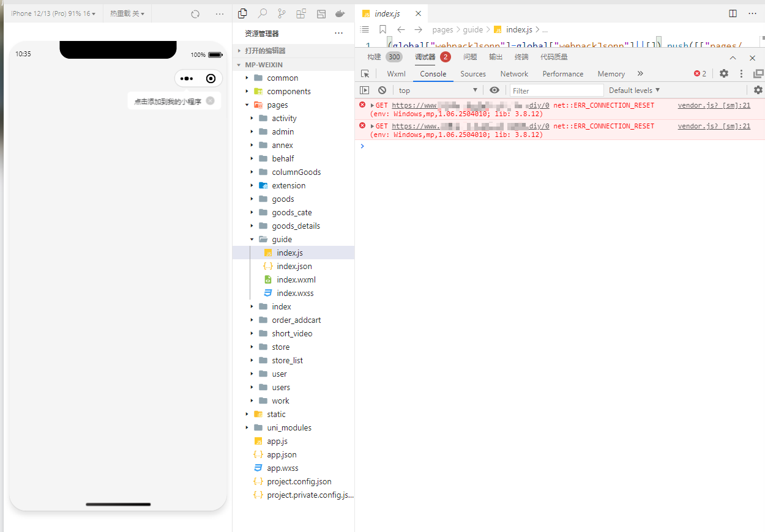The height and width of the screenshot is (532, 765).
Task: Open the mini program capsule menu dots
Action: [187, 78]
